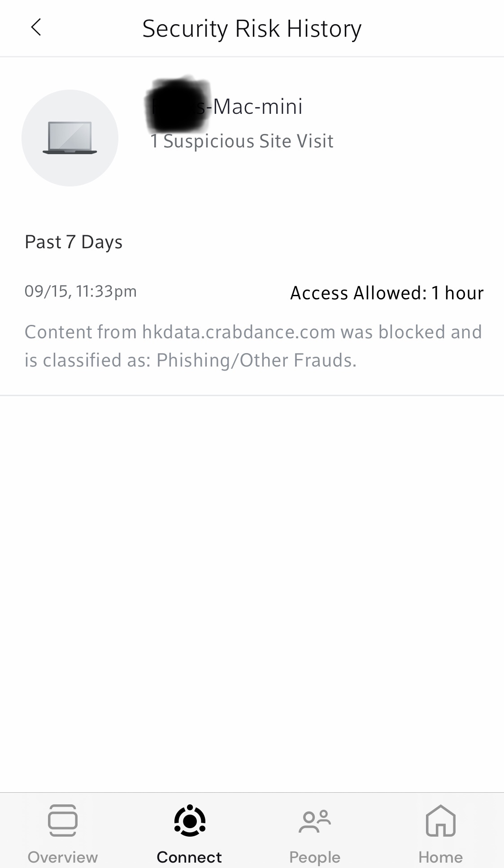This screenshot has height=868, width=504.
Task: Click "Access Allowed: 1 hour" status
Action: tap(387, 293)
